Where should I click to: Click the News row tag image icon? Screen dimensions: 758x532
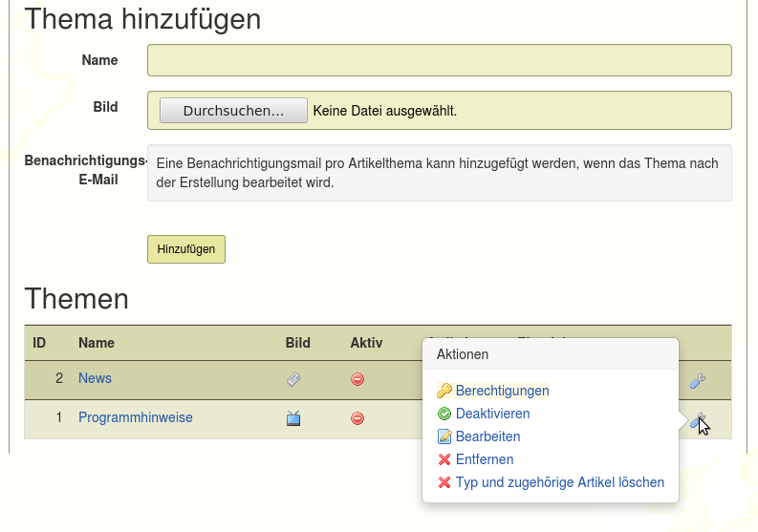pos(293,379)
